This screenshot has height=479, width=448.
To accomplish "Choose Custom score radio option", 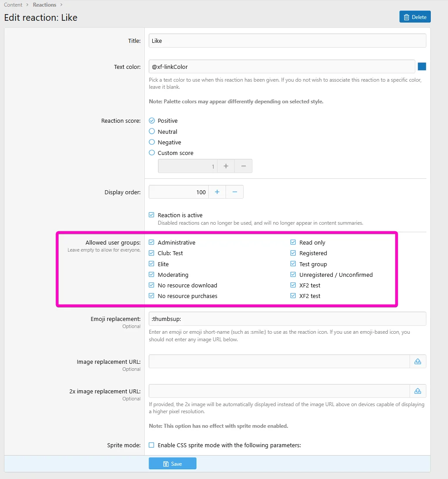I will coord(152,153).
